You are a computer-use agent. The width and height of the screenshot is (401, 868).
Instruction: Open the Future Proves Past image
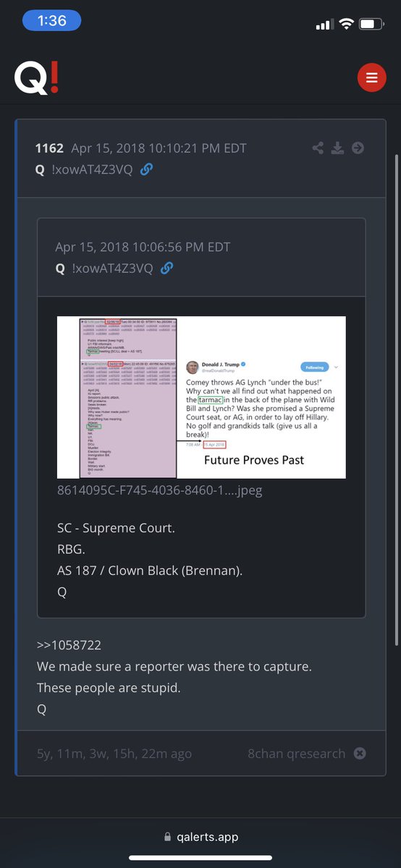pos(202,397)
